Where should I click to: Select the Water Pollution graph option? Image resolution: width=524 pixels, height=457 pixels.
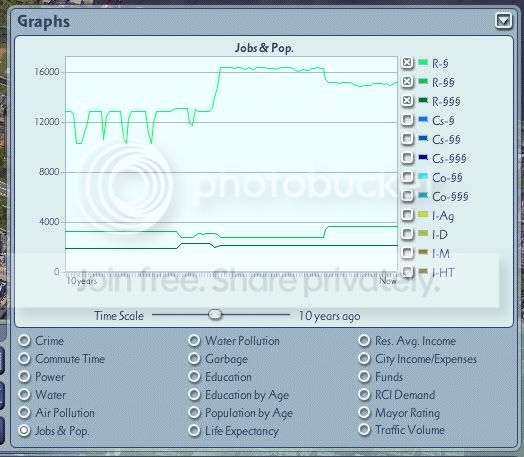(194, 340)
